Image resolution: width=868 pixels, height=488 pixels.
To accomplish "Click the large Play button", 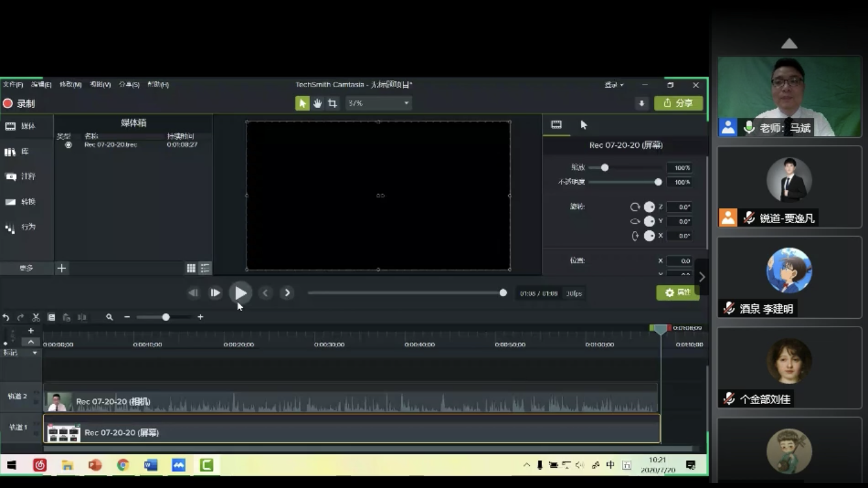I will [240, 293].
